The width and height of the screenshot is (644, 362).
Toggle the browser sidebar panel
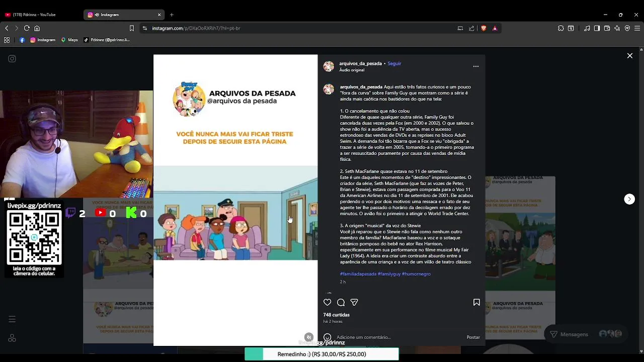pos(597,28)
